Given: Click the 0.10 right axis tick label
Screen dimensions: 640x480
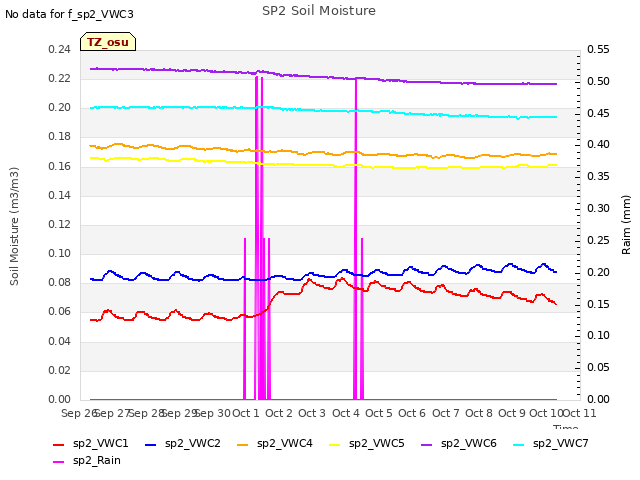Looking at the screenshot, I should [x=598, y=336].
